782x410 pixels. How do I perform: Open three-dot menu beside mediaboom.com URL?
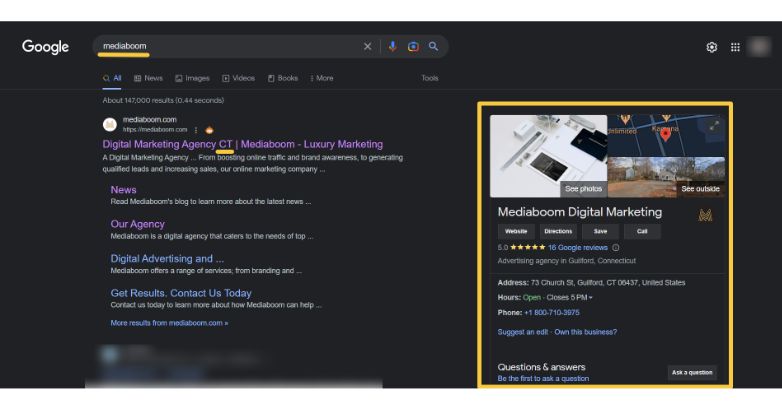point(196,130)
